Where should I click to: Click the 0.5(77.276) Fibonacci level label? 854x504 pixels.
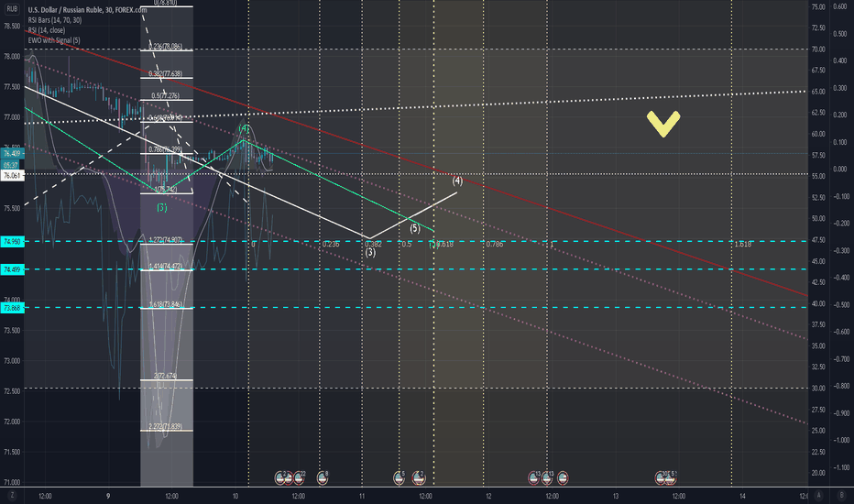coord(166,95)
